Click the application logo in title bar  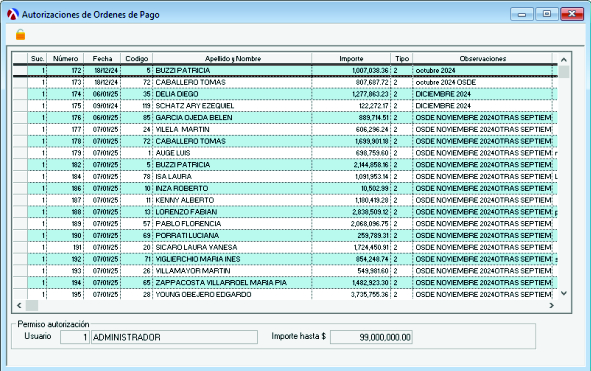(x=12, y=14)
